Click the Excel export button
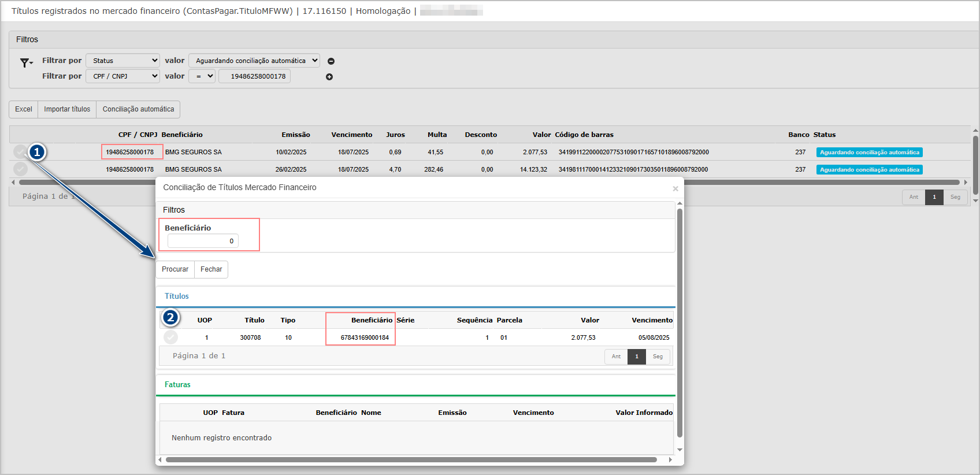The image size is (980, 475). click(24, 109)
